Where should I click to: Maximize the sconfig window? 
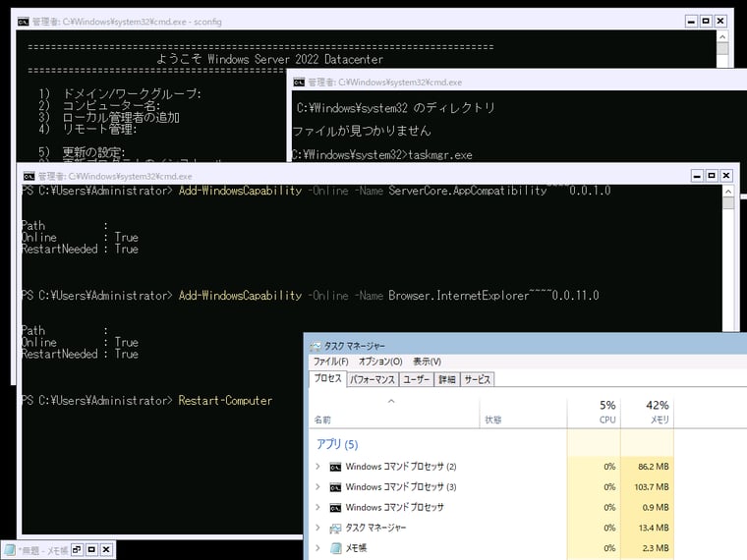(706, 21)
